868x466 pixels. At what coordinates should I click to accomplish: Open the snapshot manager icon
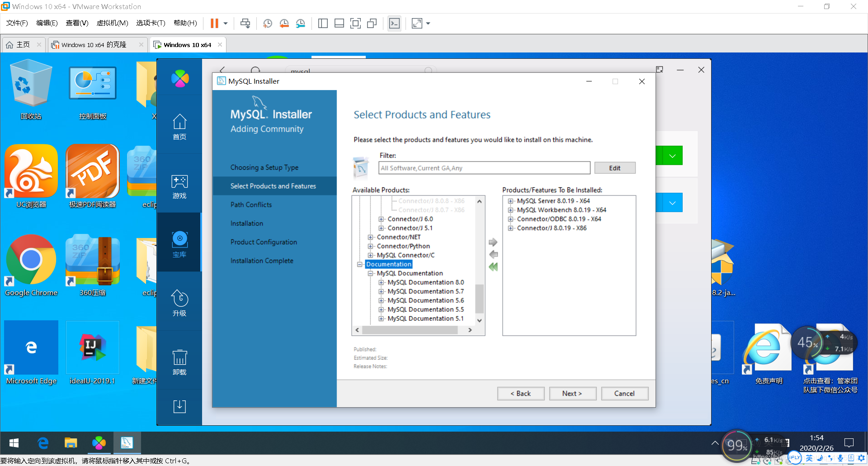click(301, 23)
